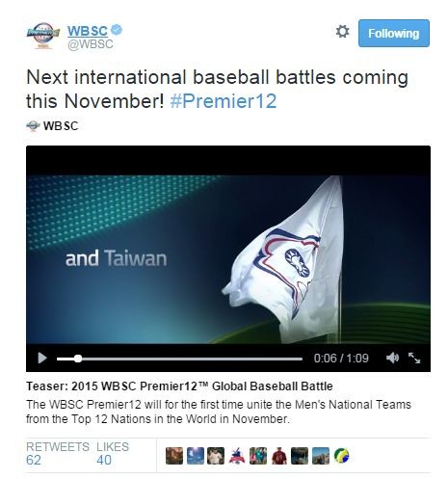Expand the video to fullscreen
Image resolution: width=448 pixels, height=479 pixels.
[x=414, y=358]
